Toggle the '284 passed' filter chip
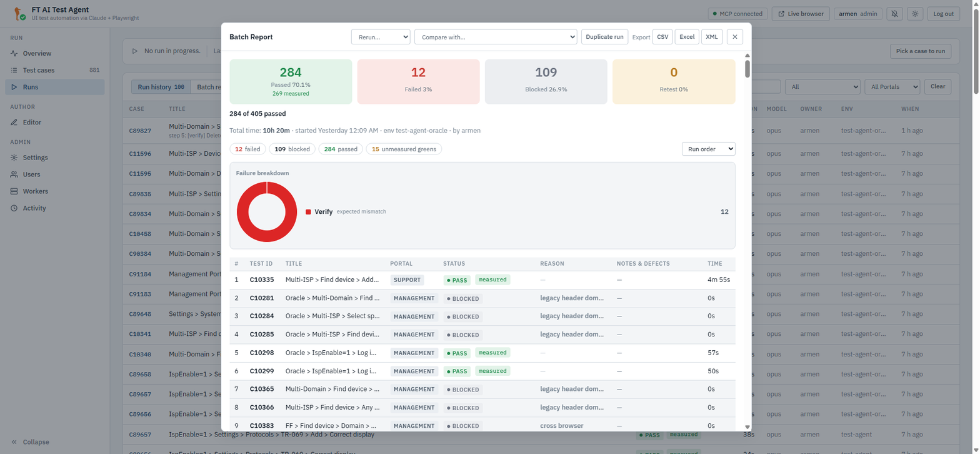This screenshot has height=454, width=980. [341, 149]
